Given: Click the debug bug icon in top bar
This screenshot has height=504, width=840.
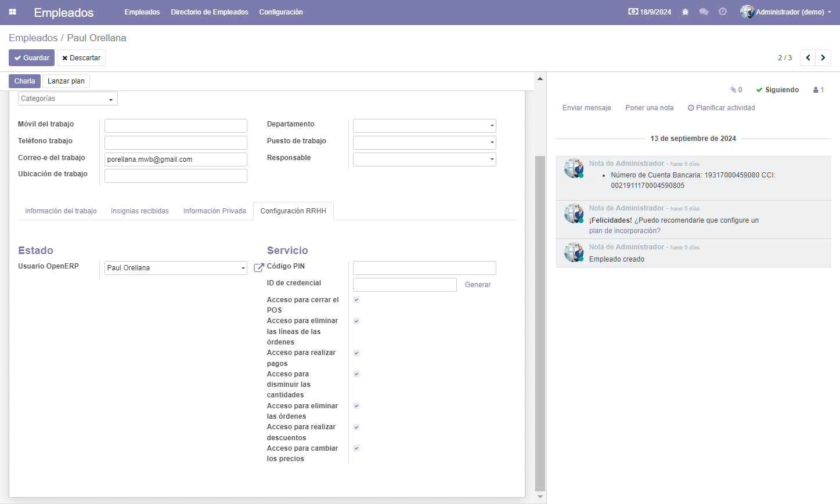Looking at the screenshot, I should pyautogui.click(x=685, y=12).
